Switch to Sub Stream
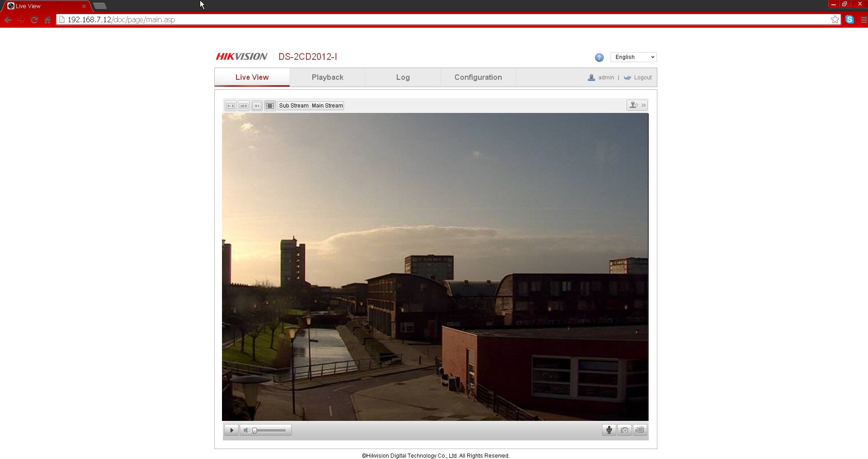 click(x=294, y=106)
